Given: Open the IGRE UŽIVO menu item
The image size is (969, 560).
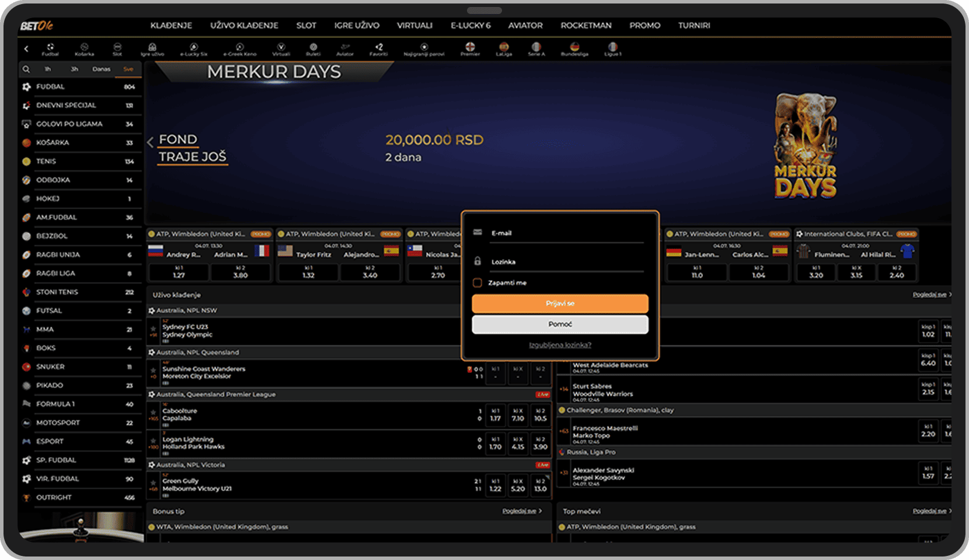Looking at the screenshot, I should coord(357,26).
